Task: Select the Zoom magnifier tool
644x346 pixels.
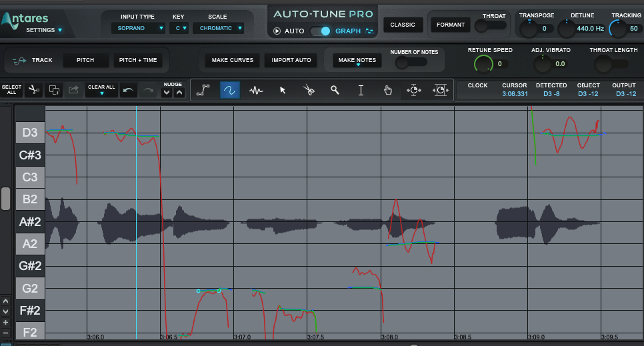Action: tap(335, 90)
